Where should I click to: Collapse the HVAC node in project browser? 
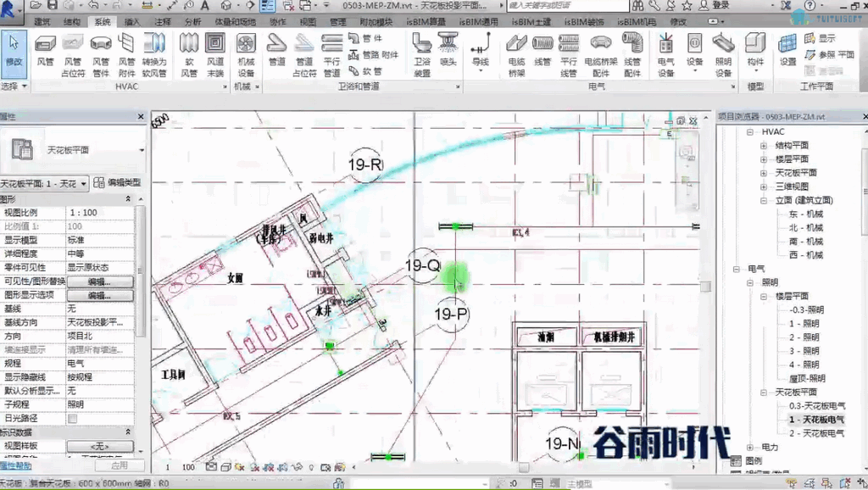coord(750,131)
